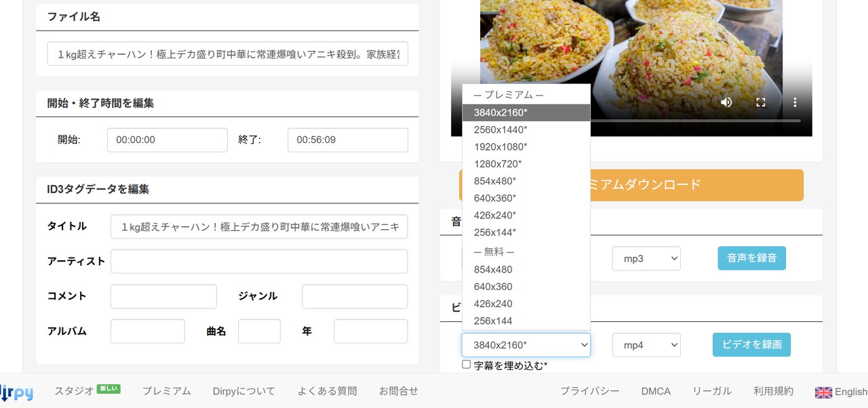Enable the 字幕を埋め込む subtitle checkbox
The height and width of the screenshot is (408, 868).
(x=466, y=364)
